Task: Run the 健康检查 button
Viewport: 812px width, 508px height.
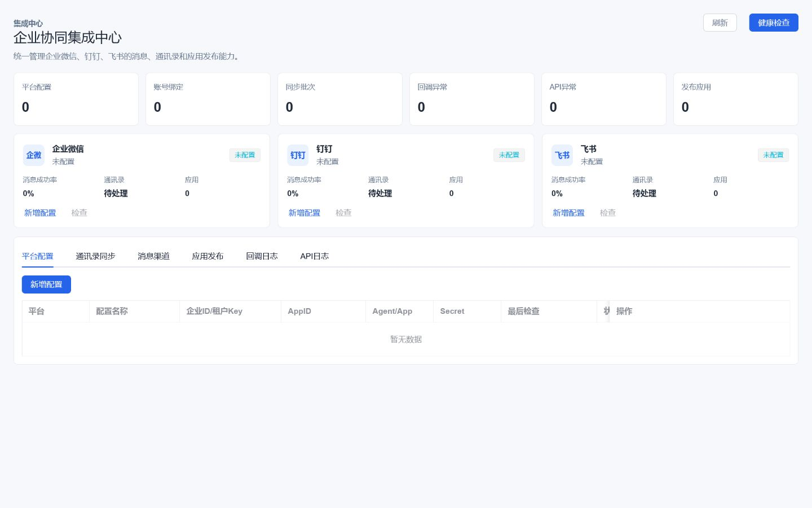Action: coord(774,23)
